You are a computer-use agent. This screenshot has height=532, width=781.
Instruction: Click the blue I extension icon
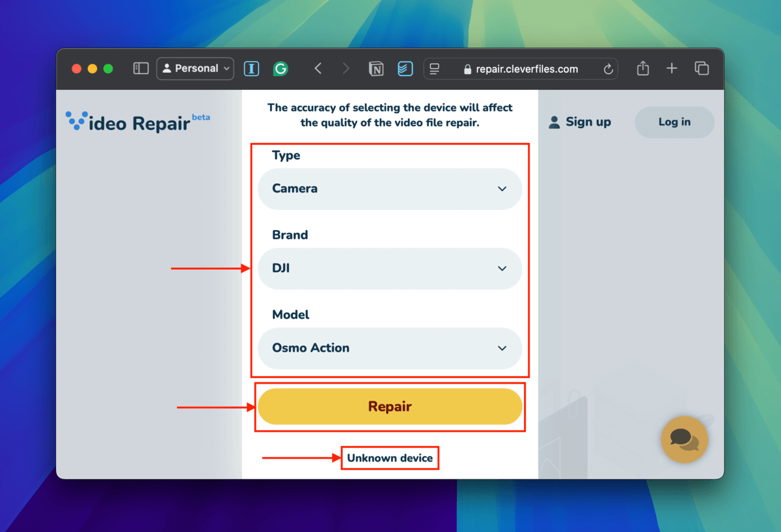252,68
